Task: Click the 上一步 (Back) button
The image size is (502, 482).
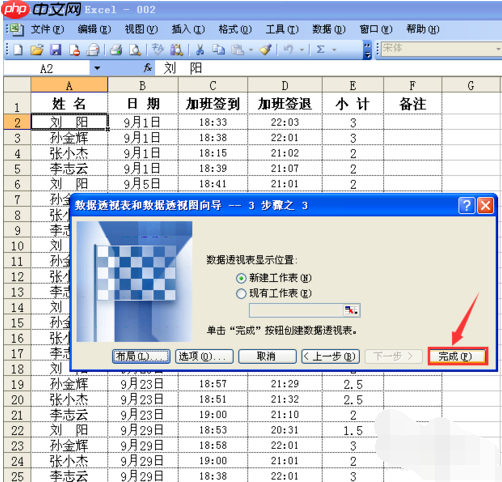Action: tap(330, 357)
